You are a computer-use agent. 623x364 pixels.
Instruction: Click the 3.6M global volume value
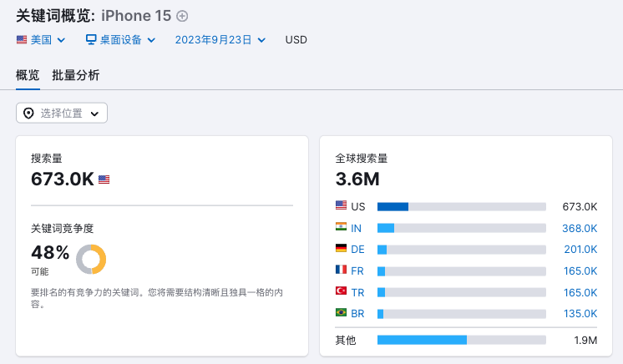tap(357, 179)
